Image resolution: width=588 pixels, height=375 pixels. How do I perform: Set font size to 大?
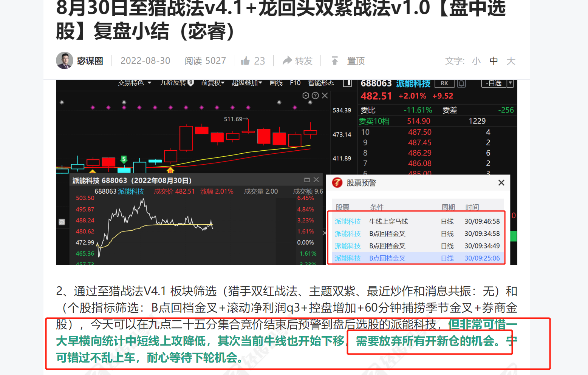pos(511,61)
